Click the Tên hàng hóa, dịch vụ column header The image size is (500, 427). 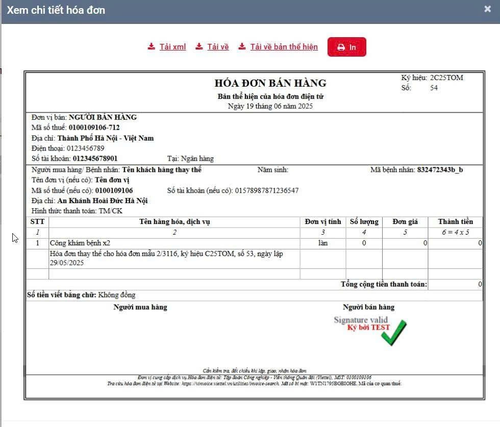[175, 222]
